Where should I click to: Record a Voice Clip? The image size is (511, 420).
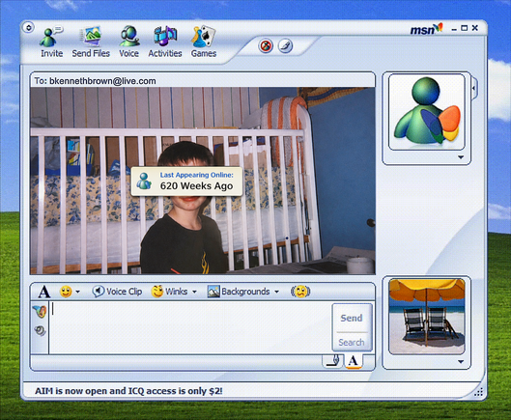pos(117,292)
